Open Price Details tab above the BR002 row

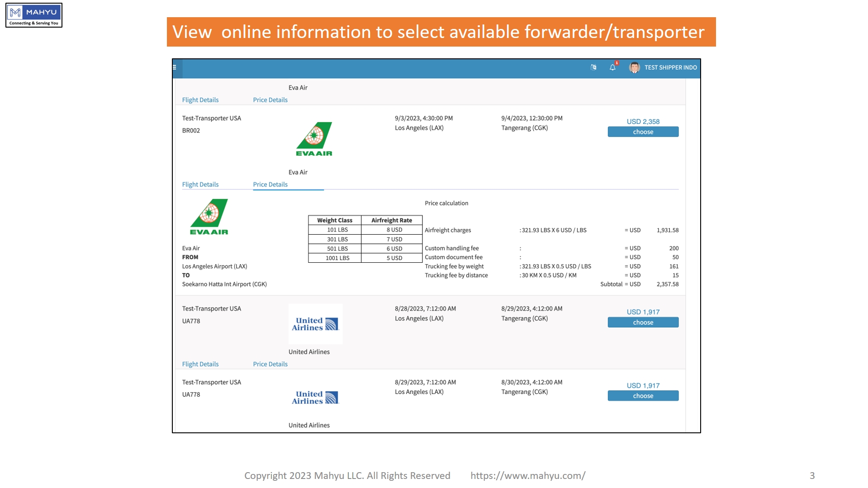click(270, 100)
